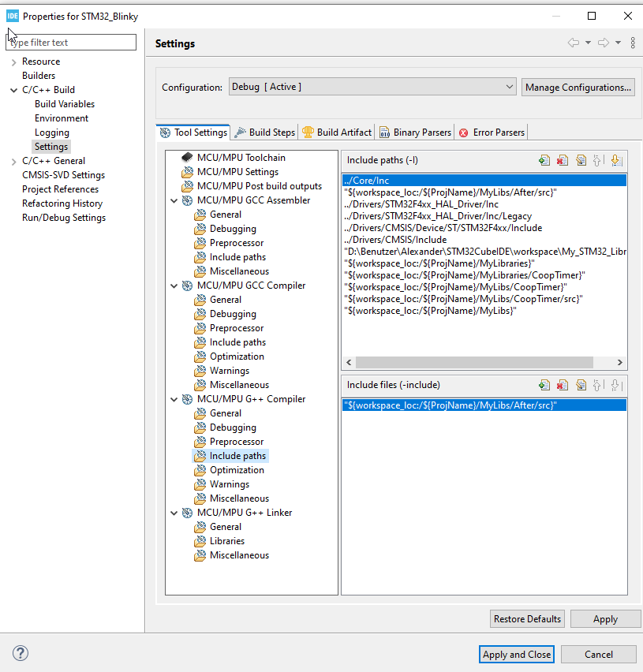Collapse the MCU/MPU G++ Linker node
This screenshot has height=672, width=643.
[174, 513]
